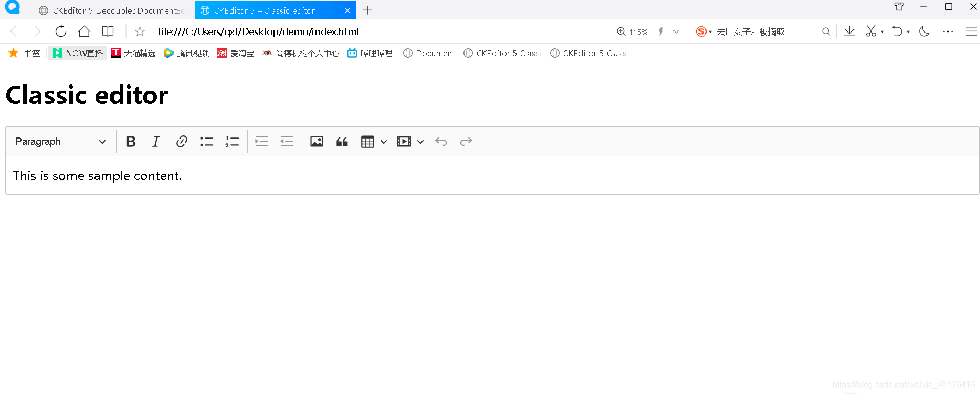Insert a link with the Link icon
Viewport: 980px width, 394px height.
pos(182,142)
